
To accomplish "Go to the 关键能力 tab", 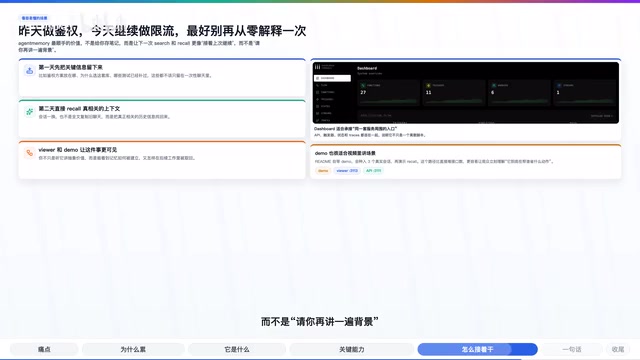I will (351, 349).
